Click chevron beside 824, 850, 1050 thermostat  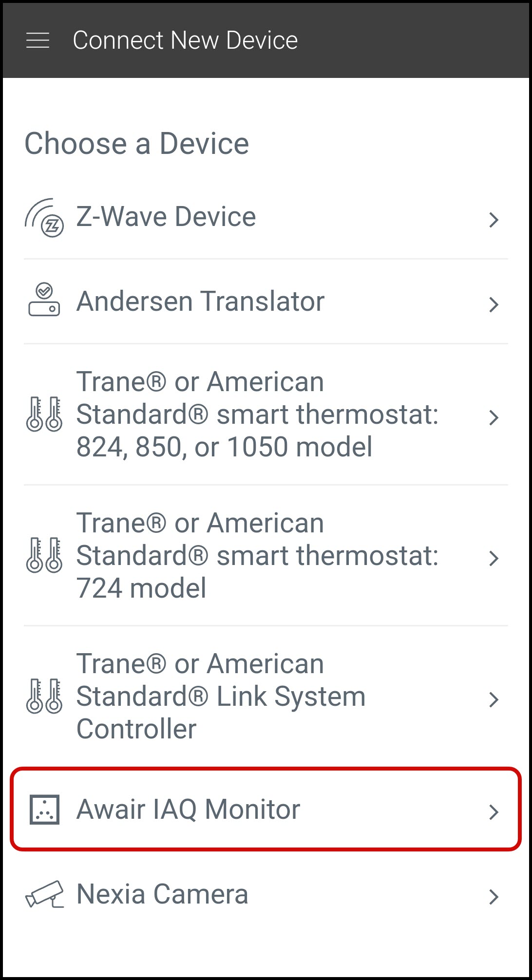coord(494,417)
